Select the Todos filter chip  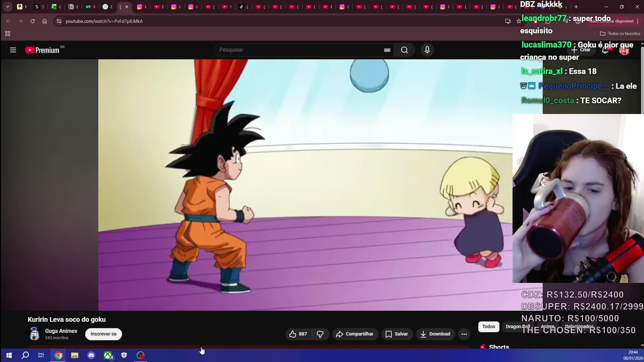pyautogui.click(x=489, y=326)
